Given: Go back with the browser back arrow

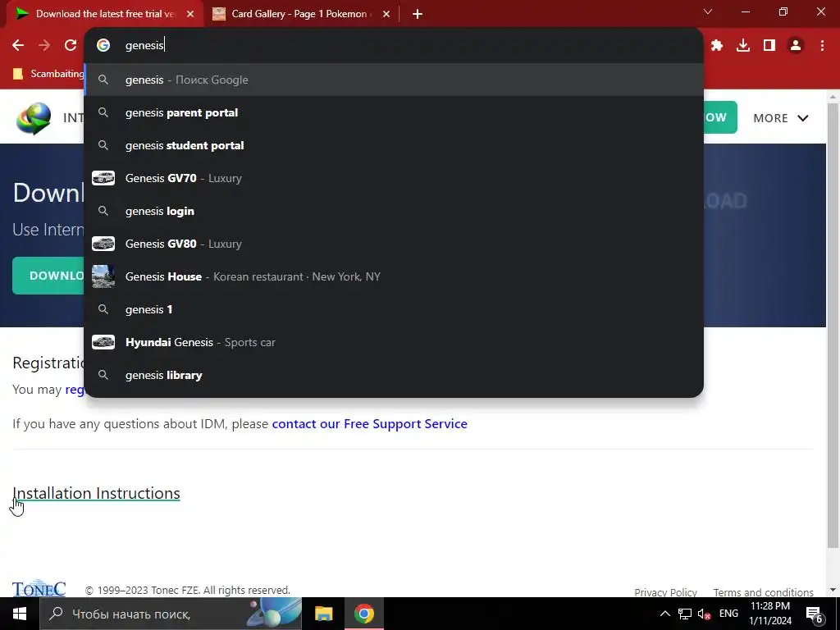Looking at the screenshot, I should (18, 46).
